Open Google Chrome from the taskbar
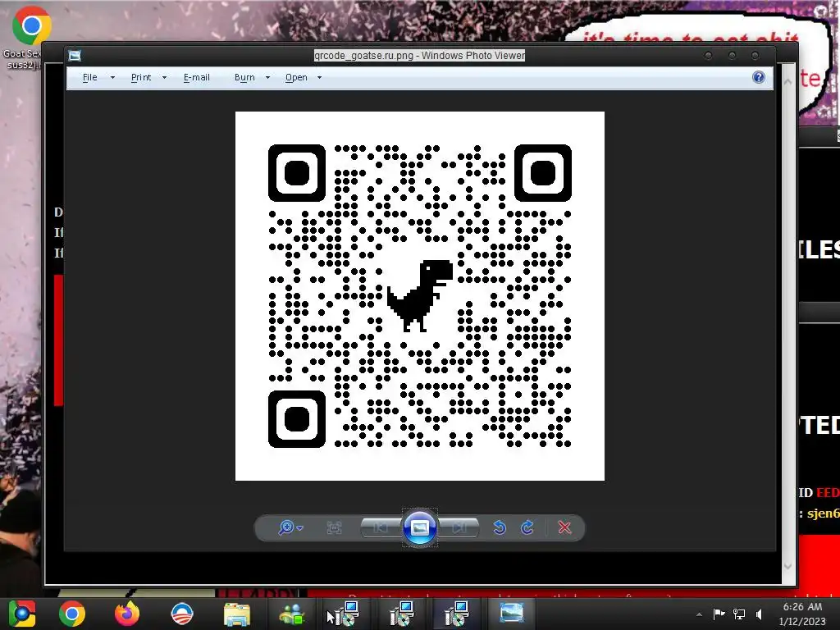840x630 pixels. (x=72, y=614)
